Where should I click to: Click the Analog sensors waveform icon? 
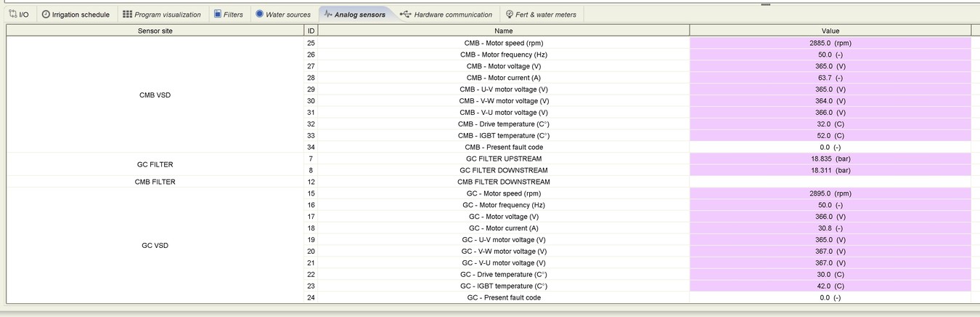pos(328,15)
